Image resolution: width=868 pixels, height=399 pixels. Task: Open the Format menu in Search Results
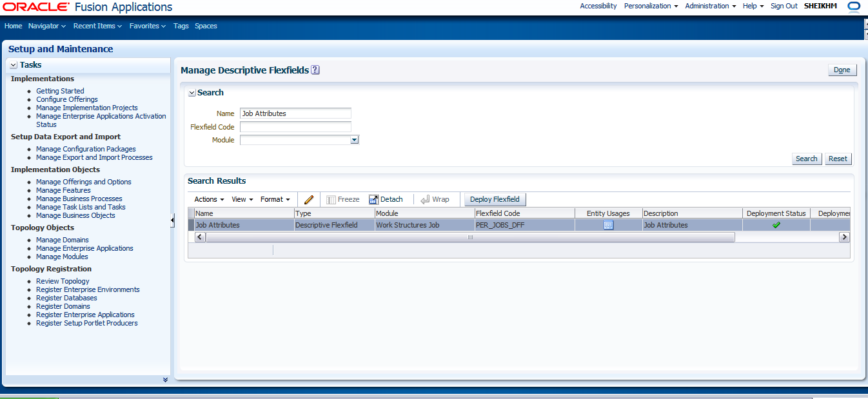pos(275,199)
